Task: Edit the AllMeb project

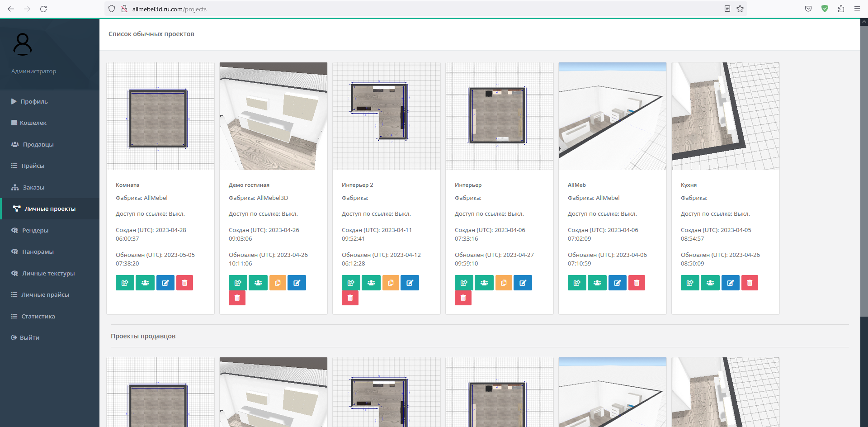Action: pyautogui.click(x=618, y=283)
